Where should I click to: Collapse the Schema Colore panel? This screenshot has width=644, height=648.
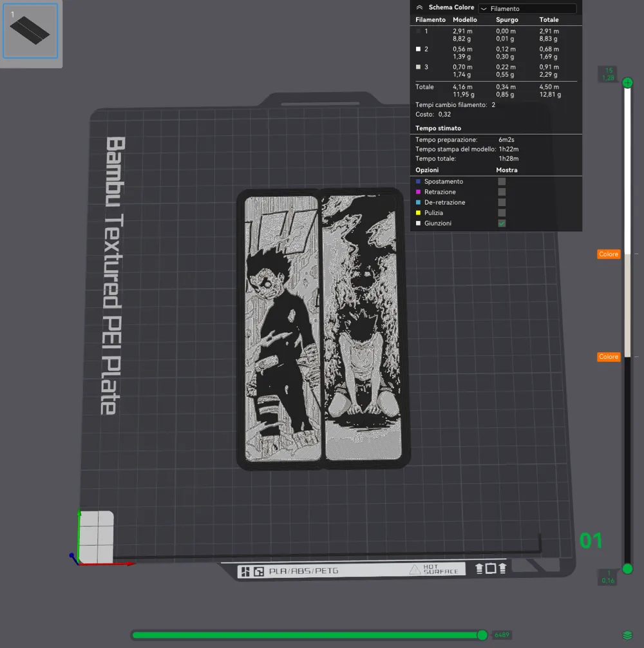419,8
